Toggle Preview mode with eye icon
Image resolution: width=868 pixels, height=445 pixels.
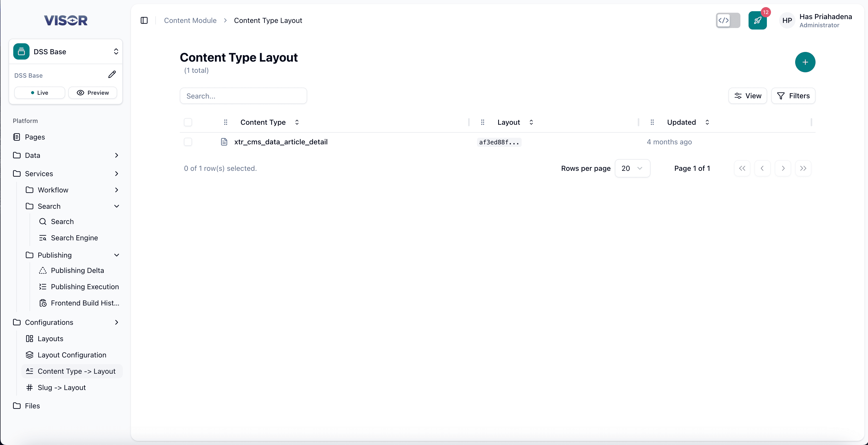[93, 93]
